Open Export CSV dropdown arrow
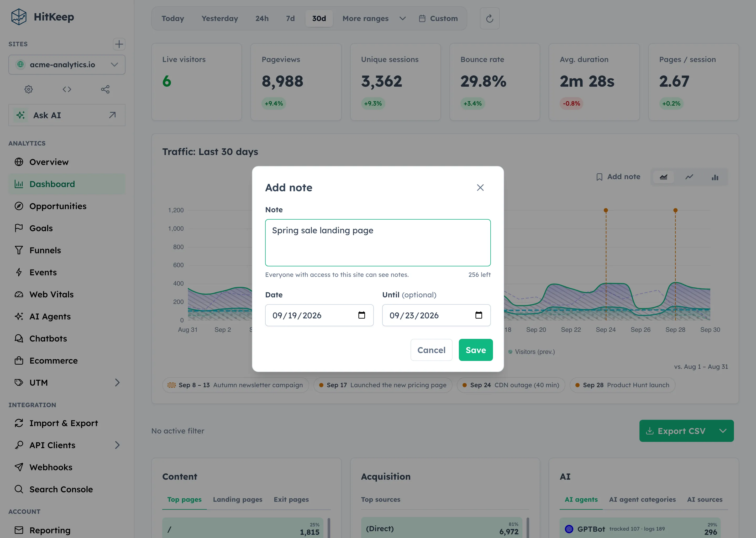Screen dimensions: 756x538 point(723,431)
